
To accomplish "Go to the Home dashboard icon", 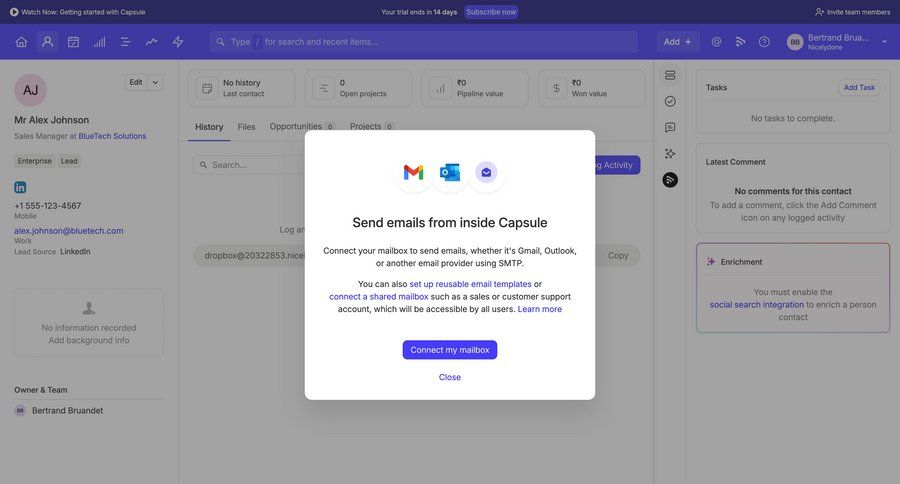I will click(21, 42).
